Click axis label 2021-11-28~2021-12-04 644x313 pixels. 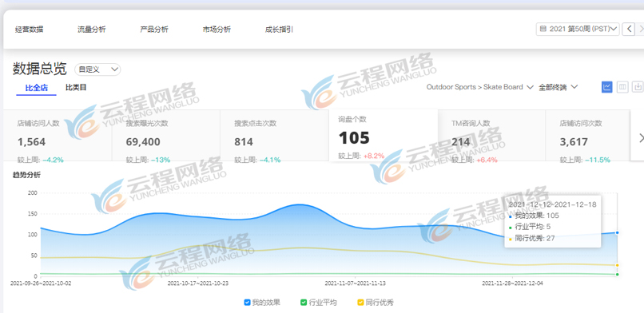512,283
